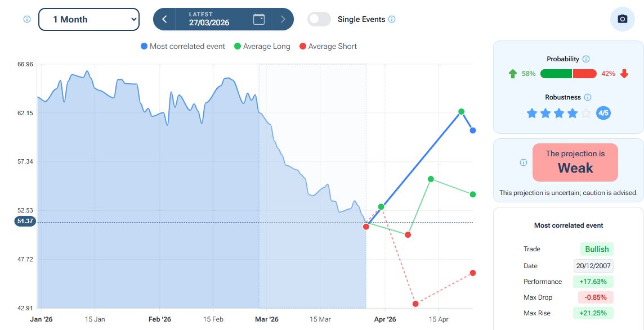Click info icon next to Single Events

coord(392,19)
